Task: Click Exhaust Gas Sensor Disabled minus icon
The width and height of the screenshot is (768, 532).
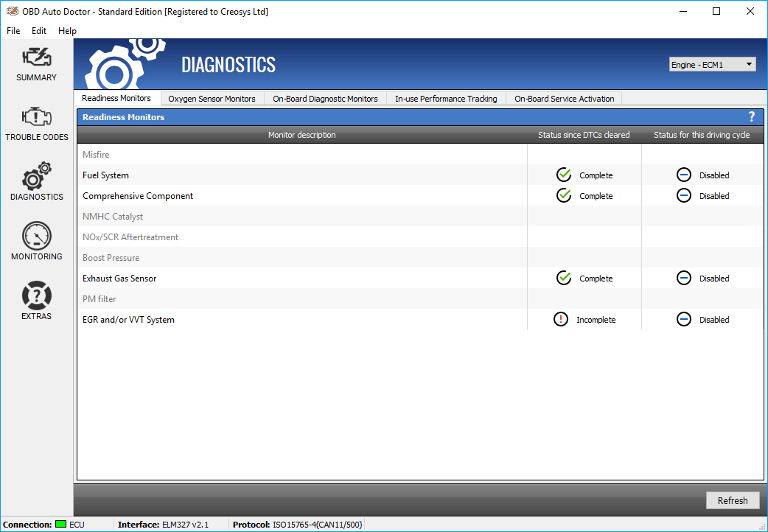Action: tap(684, 279)
